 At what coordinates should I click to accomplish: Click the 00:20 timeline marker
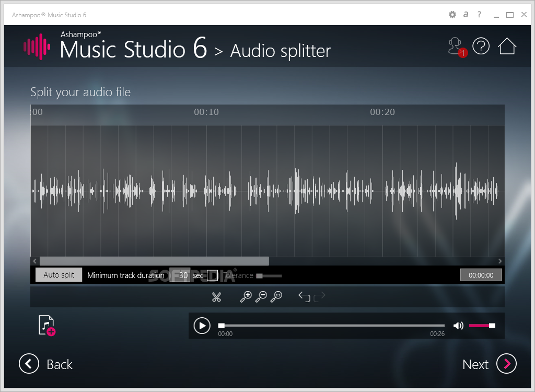[382, 112]
